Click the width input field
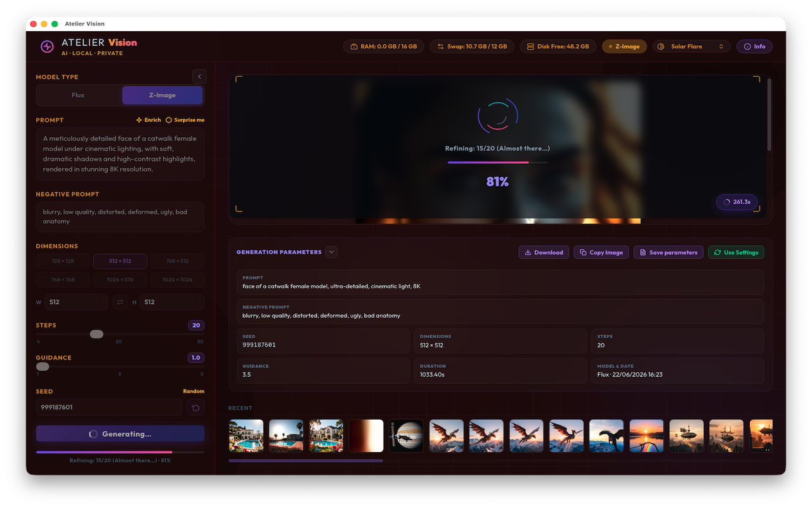Viewport: 812px width, 508px height. pos(75,302)
